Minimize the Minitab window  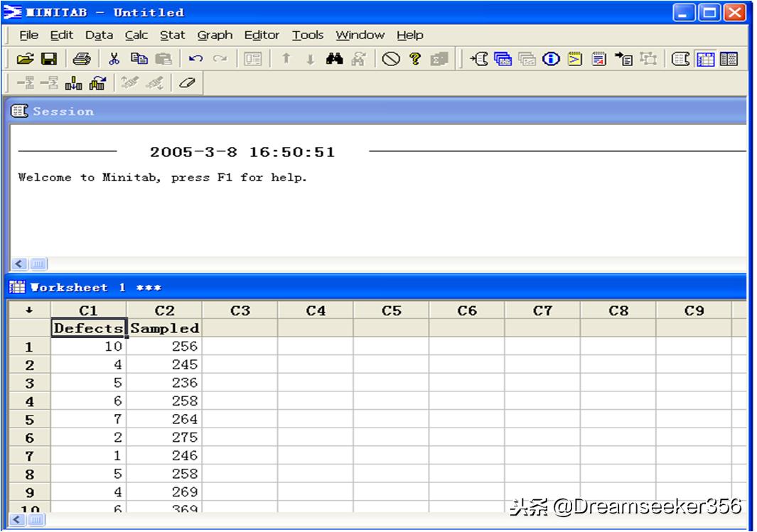coord(684,13)
